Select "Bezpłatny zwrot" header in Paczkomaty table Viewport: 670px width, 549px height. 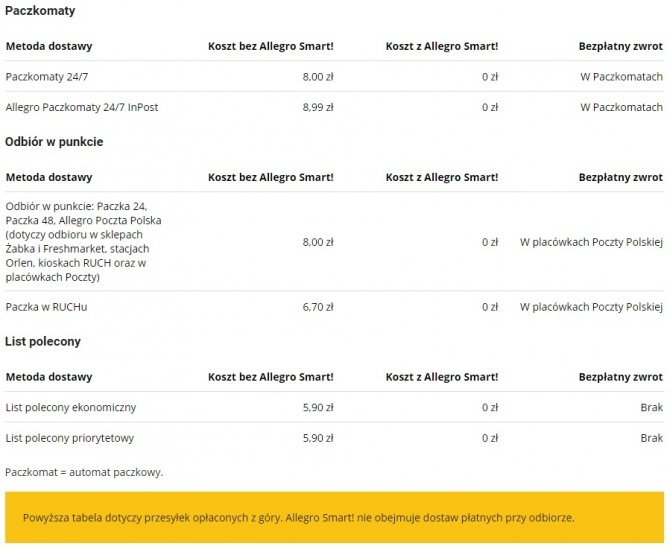pyautogui.click(x=621, y=46)
